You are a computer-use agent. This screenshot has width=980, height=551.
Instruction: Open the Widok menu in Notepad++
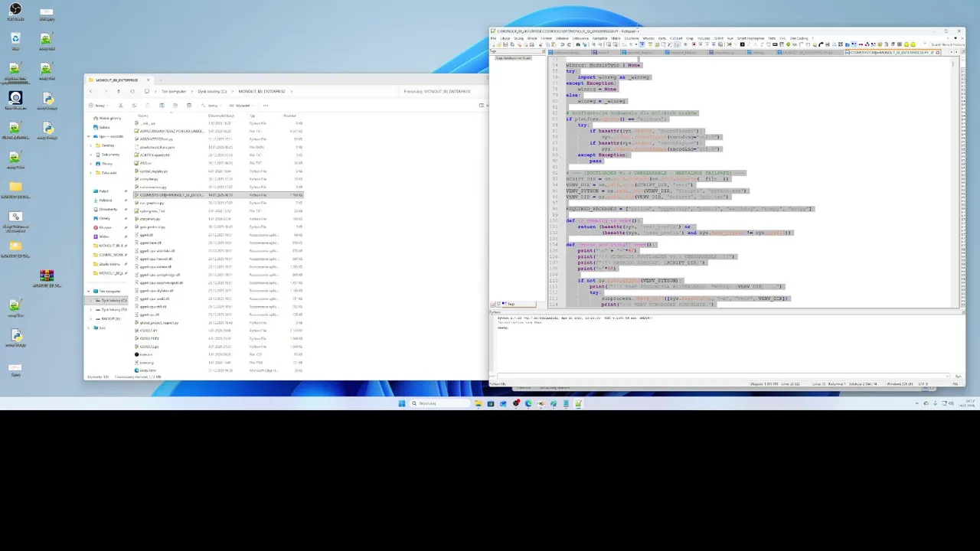pyautogui.click(x=532, y=37)
